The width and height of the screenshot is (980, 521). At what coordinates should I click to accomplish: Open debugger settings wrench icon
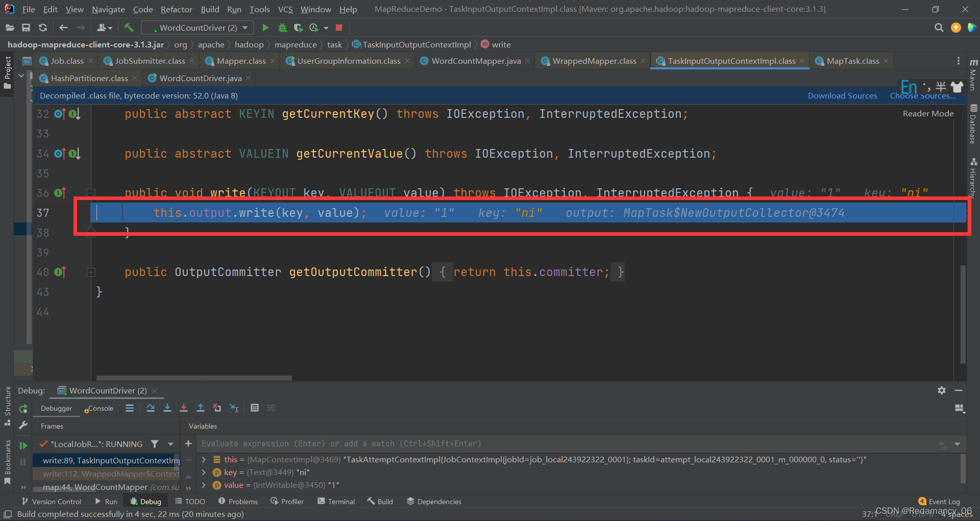(23, 425)
